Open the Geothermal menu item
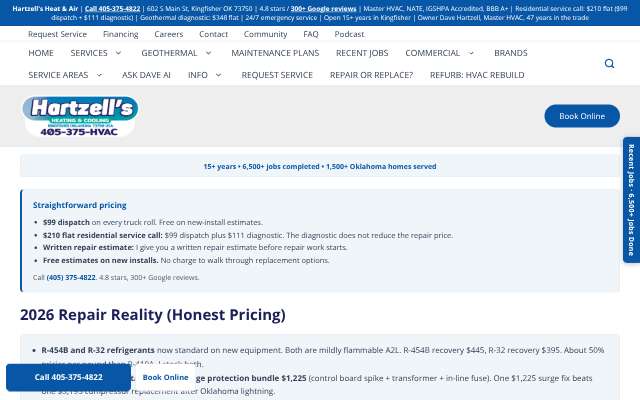Image resolution: width=640 pixels, height=400 pixels. pos(169,53)
